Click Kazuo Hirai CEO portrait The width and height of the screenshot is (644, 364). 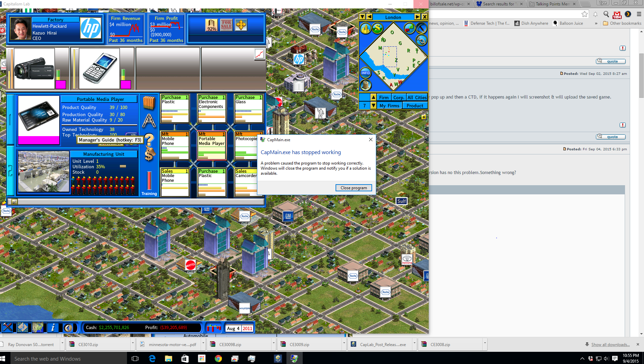coord(20,29)
